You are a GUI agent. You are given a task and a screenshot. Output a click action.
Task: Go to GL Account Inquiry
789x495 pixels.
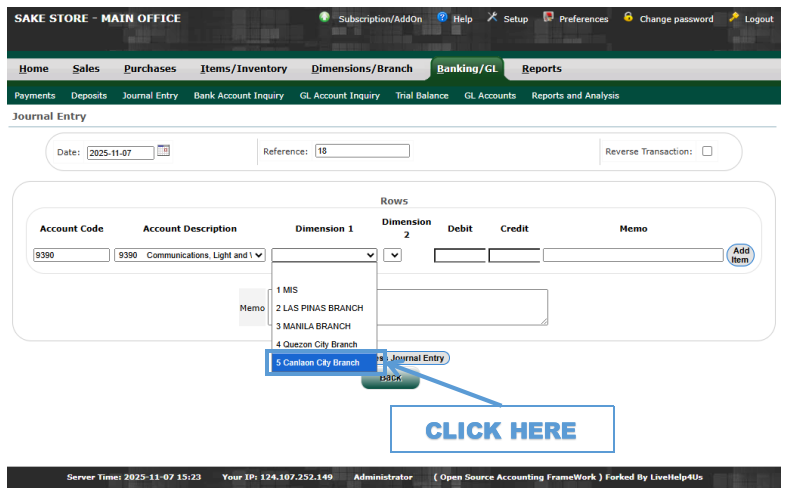click(339, 96)
